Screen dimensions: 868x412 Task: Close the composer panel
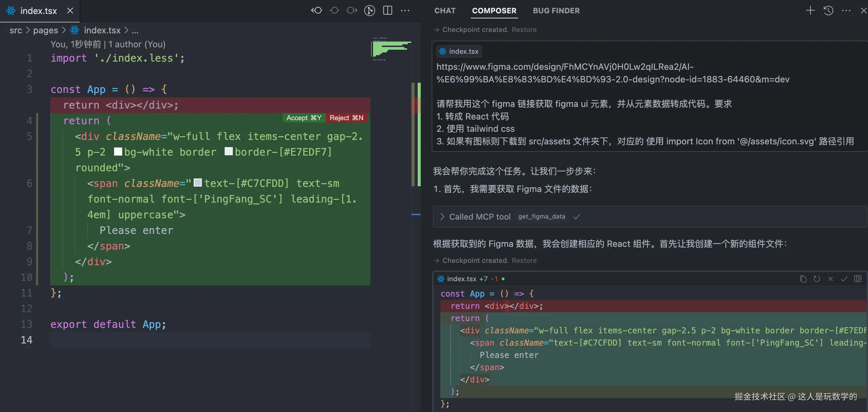pyautogui.click(x=864, y=11)
